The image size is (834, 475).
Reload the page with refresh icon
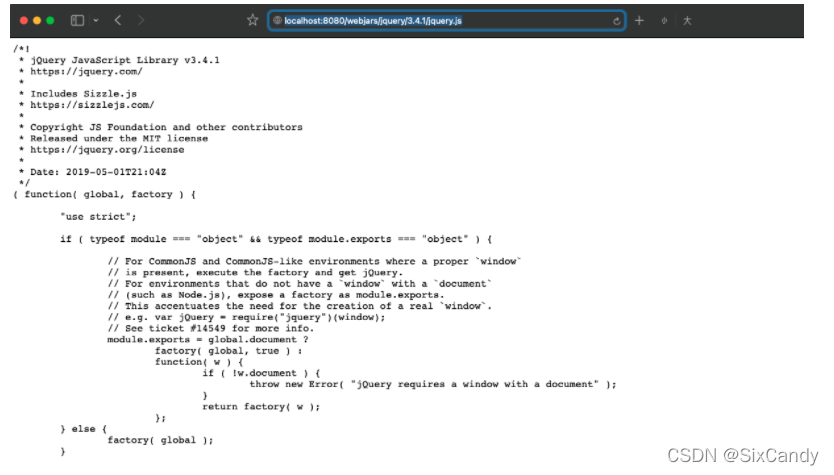tap(616, 21)
